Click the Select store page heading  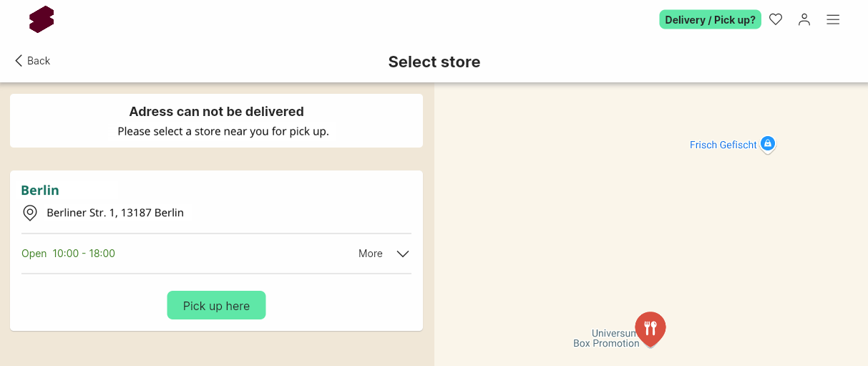(x=434, y=62)
